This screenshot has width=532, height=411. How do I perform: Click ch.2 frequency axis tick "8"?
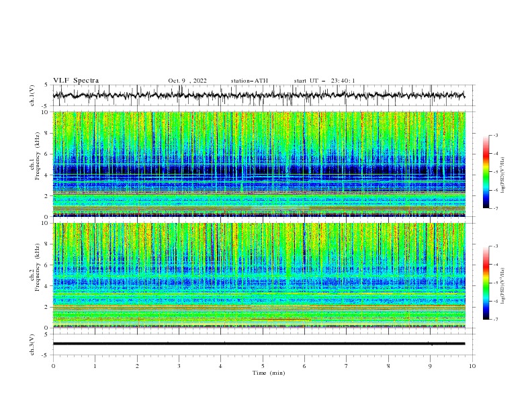47,244
